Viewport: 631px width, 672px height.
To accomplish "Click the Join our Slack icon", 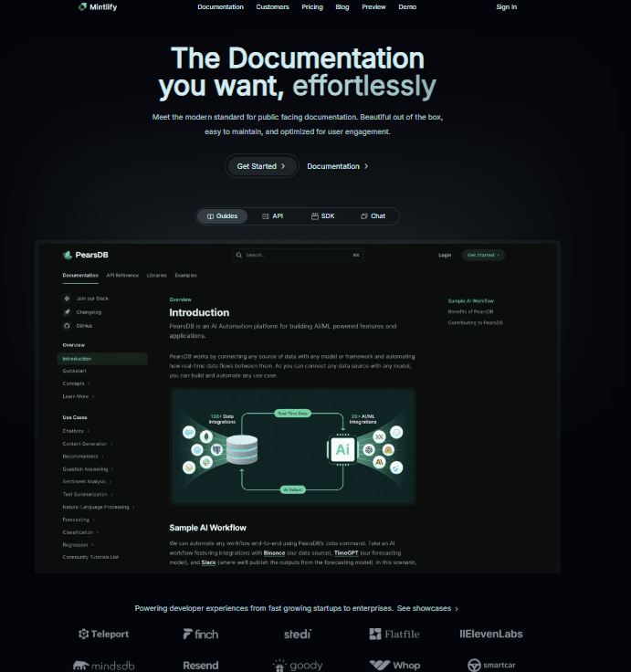I will tap(67, 299).
